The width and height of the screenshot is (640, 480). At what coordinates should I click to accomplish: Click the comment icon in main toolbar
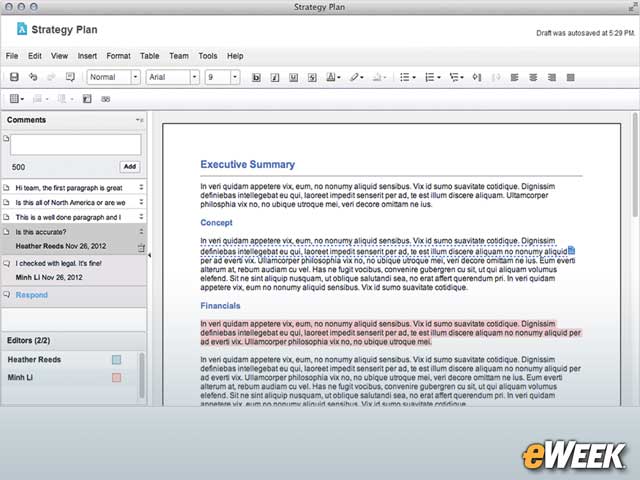[70, 77]
